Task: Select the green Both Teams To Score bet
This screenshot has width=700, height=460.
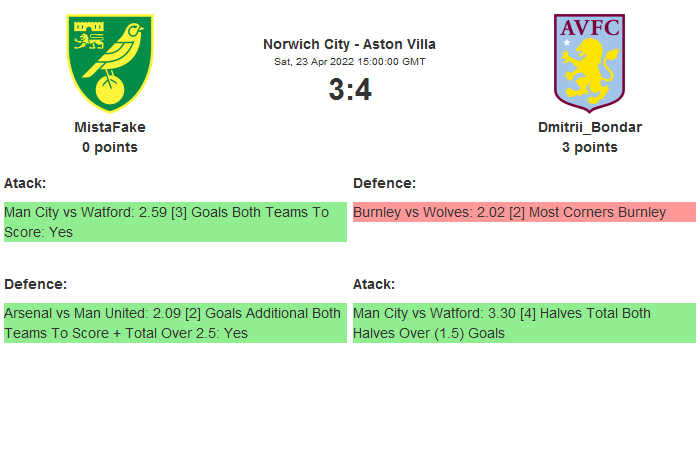Action: coord(175,222)
